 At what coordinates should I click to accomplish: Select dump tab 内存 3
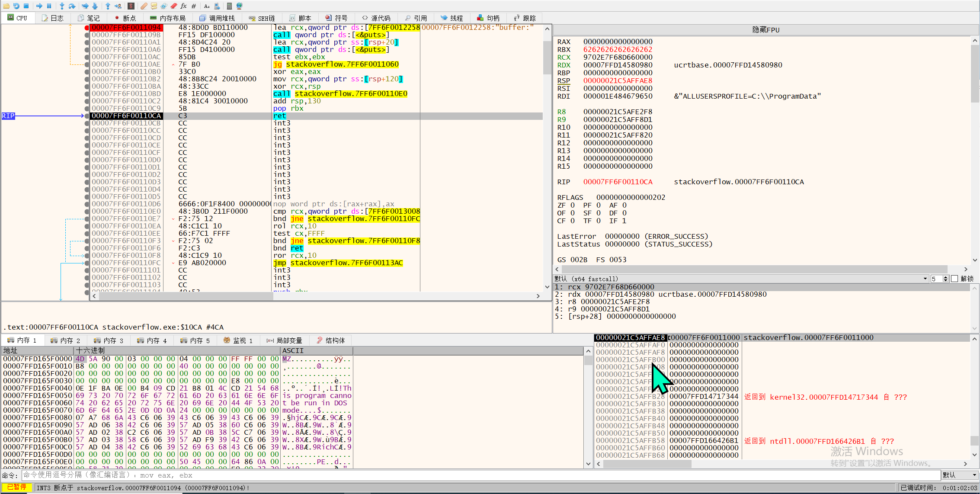point(109,340)
